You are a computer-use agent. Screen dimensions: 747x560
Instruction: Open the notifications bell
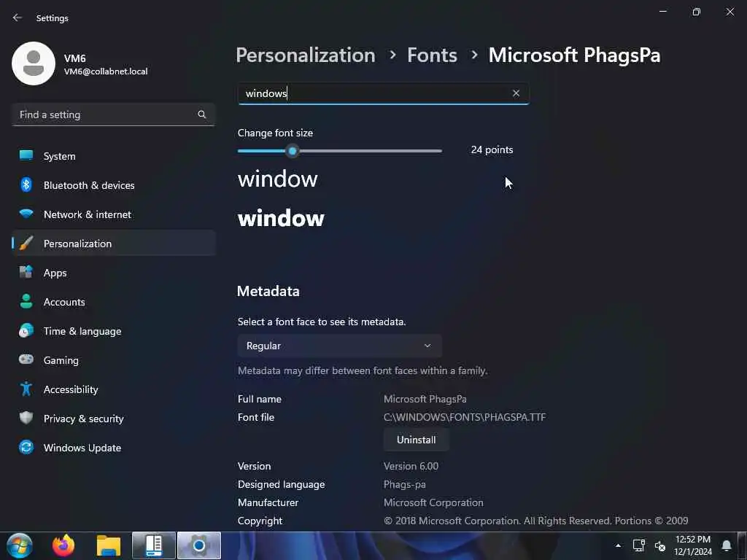pyautogui.click(x=727, y=545)
